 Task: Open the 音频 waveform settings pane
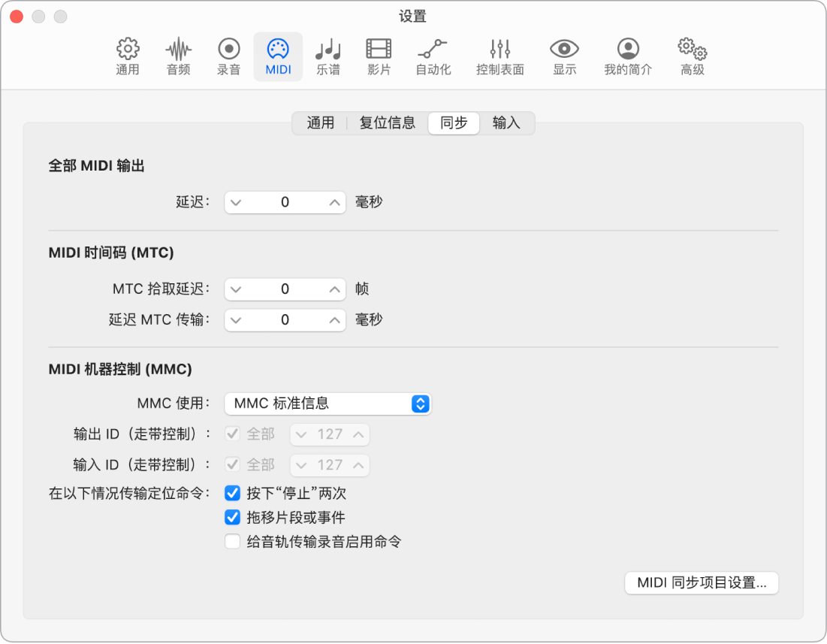(178, 56)
